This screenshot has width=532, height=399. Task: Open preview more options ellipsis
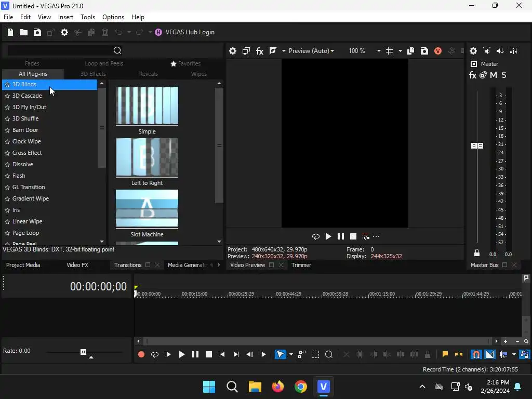click(x=376, y=236)
